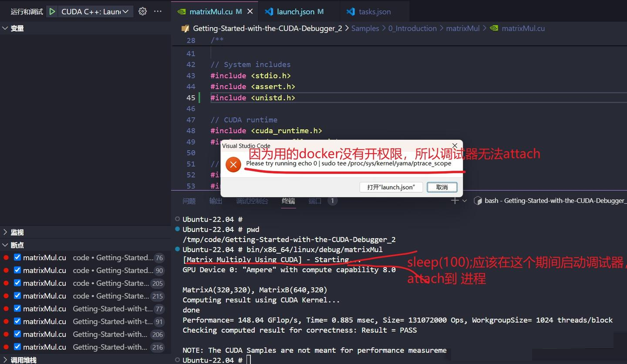The height and width of the screenshot is (364, 627).
Task: Click the 运行和调试 sidebar title
Action: tap(27, 12)
